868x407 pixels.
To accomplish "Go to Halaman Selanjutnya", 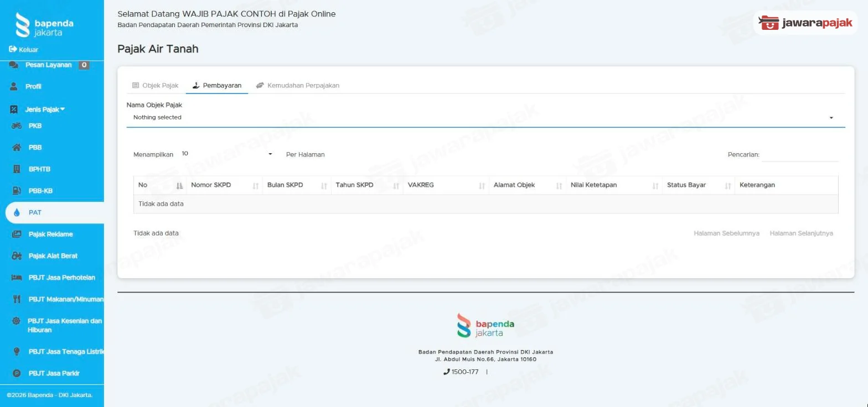I will click(801, 233).
